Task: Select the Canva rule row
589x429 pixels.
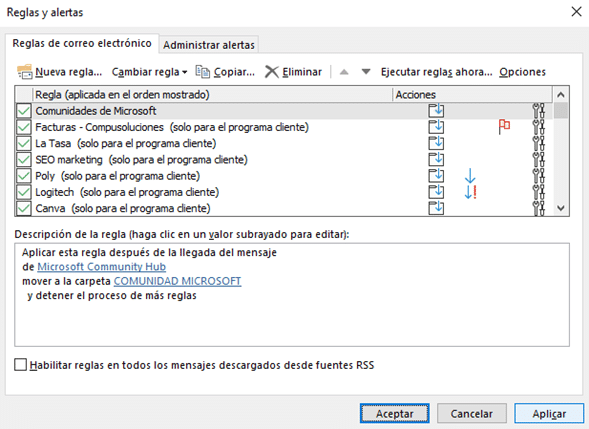Action: click(x=284, y=208)
